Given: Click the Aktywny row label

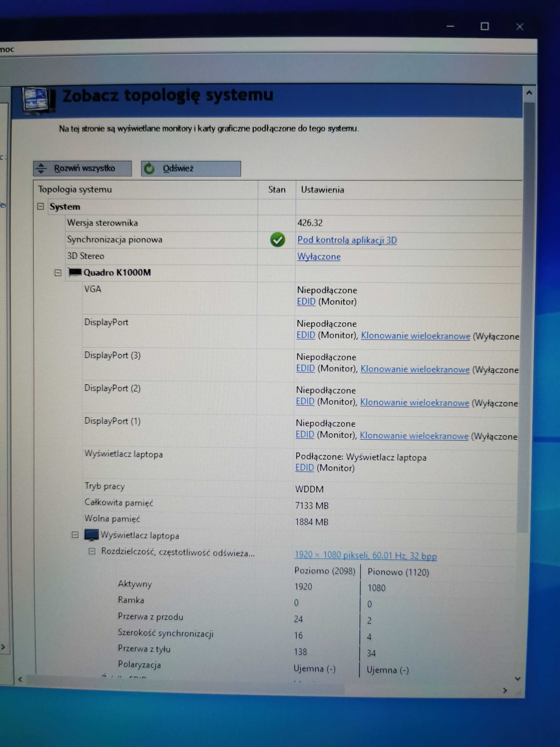Looking at the screenshot, I should click(135, 584).
